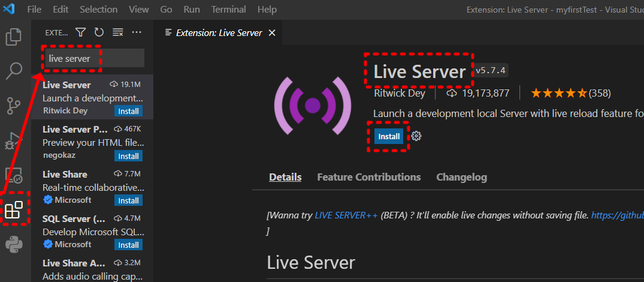
Task: Open the Explorer view in activity bar
Action: tap(14, 37)
